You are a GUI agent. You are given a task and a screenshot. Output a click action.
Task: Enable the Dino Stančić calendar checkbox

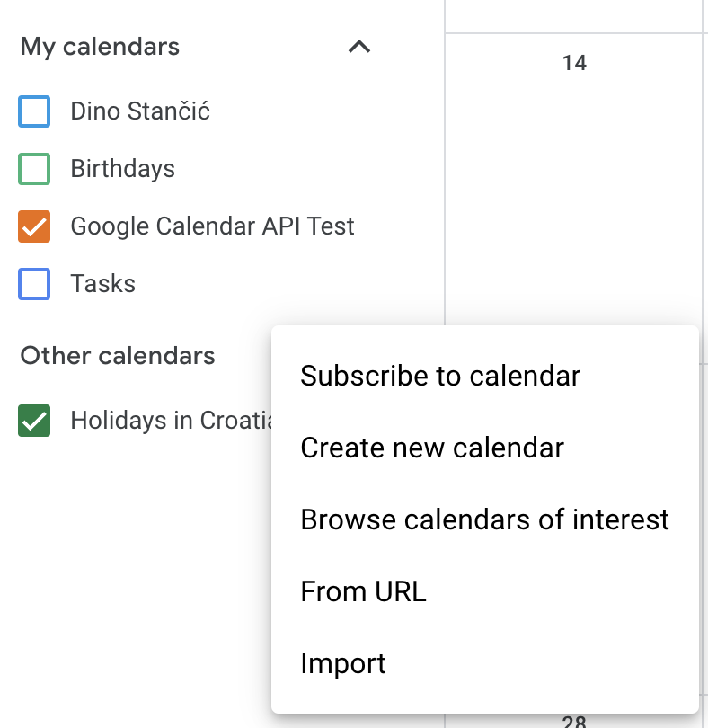[x=34, y=111]
